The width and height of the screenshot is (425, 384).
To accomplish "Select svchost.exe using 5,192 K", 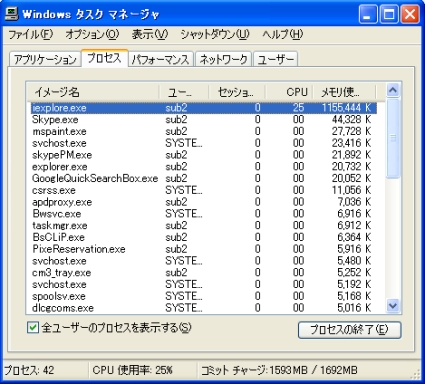I will coord(204,284).
